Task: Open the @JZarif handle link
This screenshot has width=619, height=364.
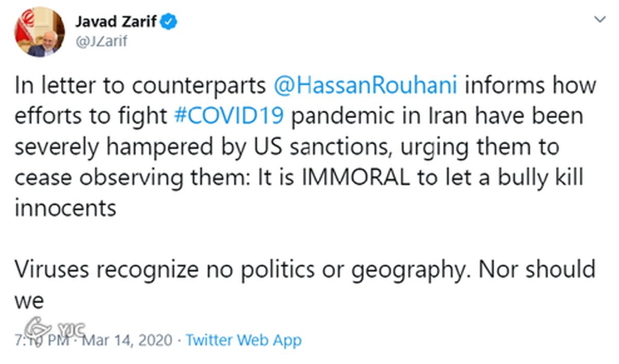Action: coord(101,41)
